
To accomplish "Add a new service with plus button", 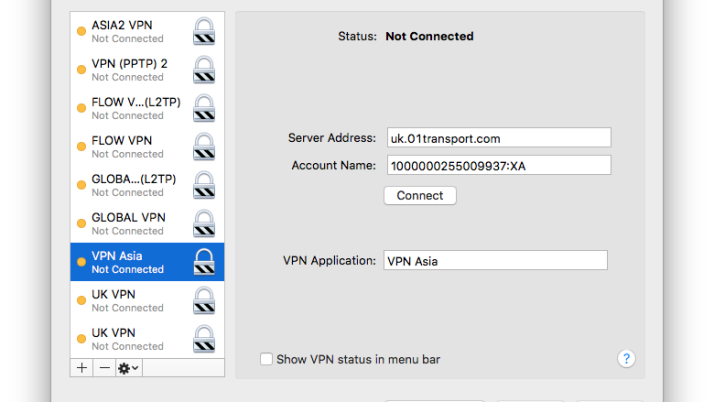I will click(x=82, y=368).
